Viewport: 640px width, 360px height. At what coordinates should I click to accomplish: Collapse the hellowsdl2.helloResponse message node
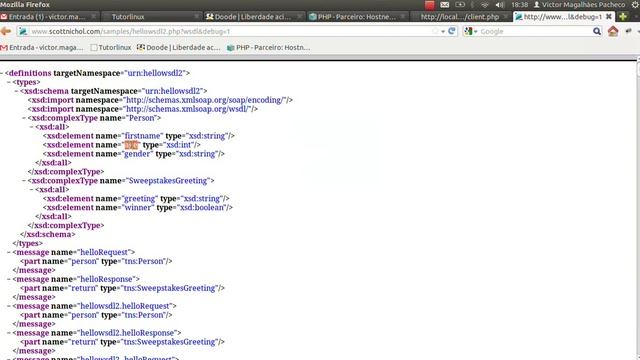[x=9, y=333]
